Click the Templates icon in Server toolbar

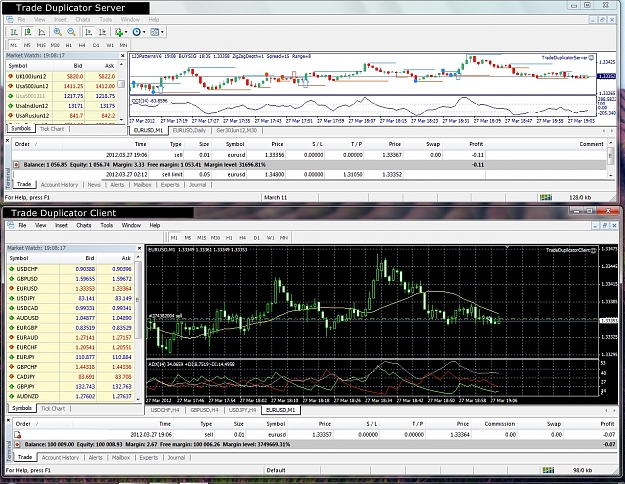[154, 32]
